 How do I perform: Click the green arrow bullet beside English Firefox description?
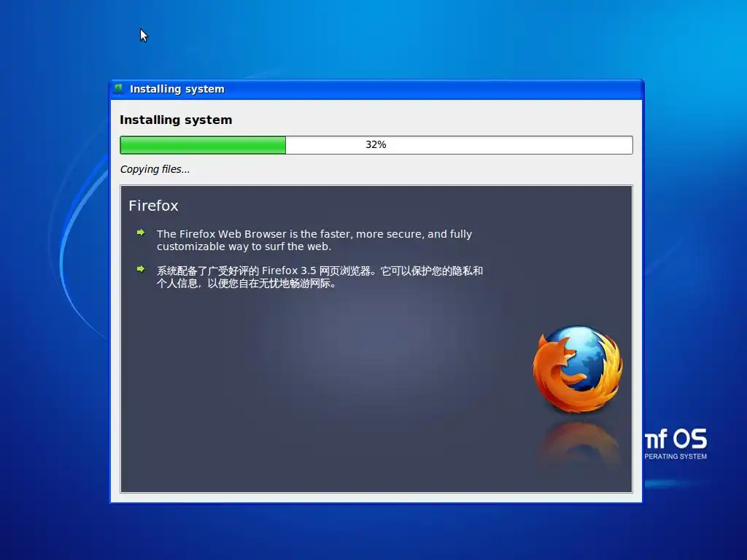point(141,233)
